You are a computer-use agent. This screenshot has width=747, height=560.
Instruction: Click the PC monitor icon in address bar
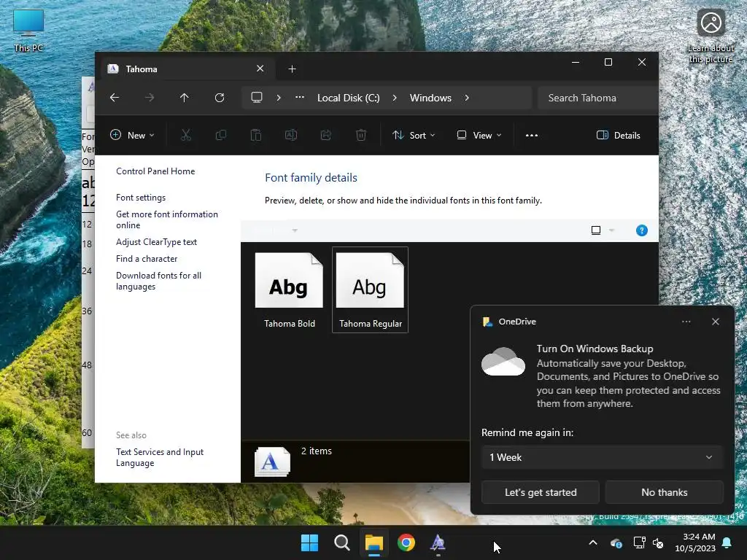(257, 98)
